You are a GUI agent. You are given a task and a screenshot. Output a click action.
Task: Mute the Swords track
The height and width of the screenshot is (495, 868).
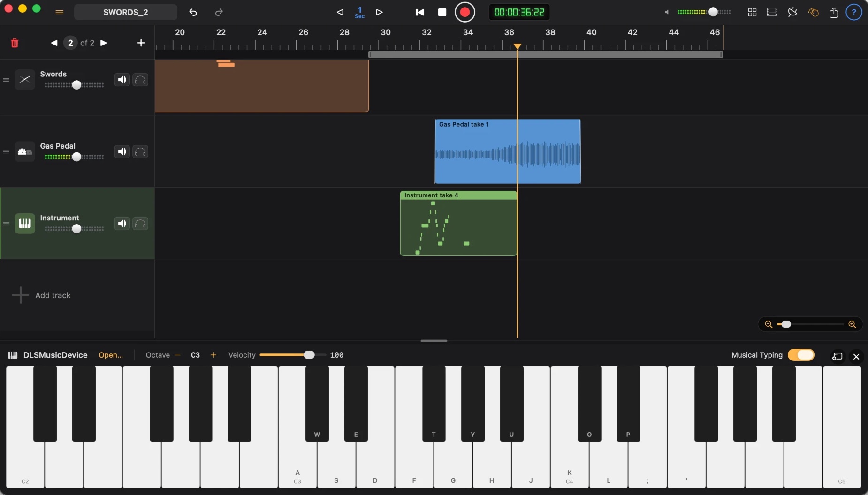[122, 80]
